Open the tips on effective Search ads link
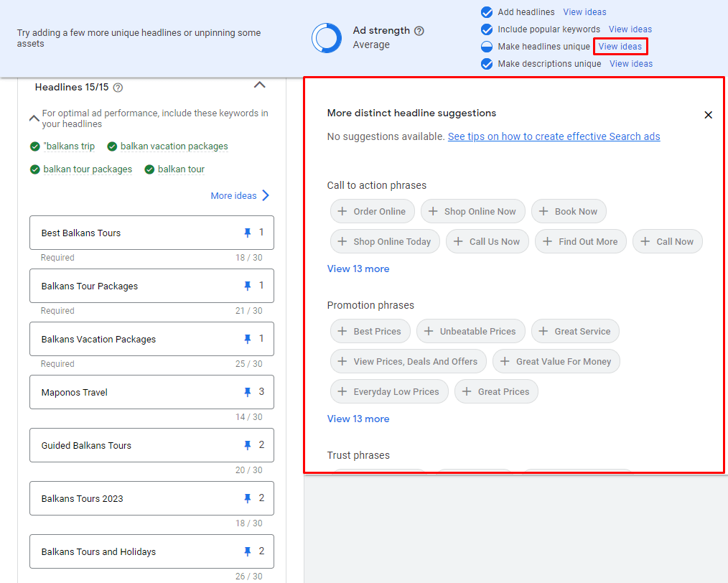The height and width of the screenshot is (583, 728). 554,136
